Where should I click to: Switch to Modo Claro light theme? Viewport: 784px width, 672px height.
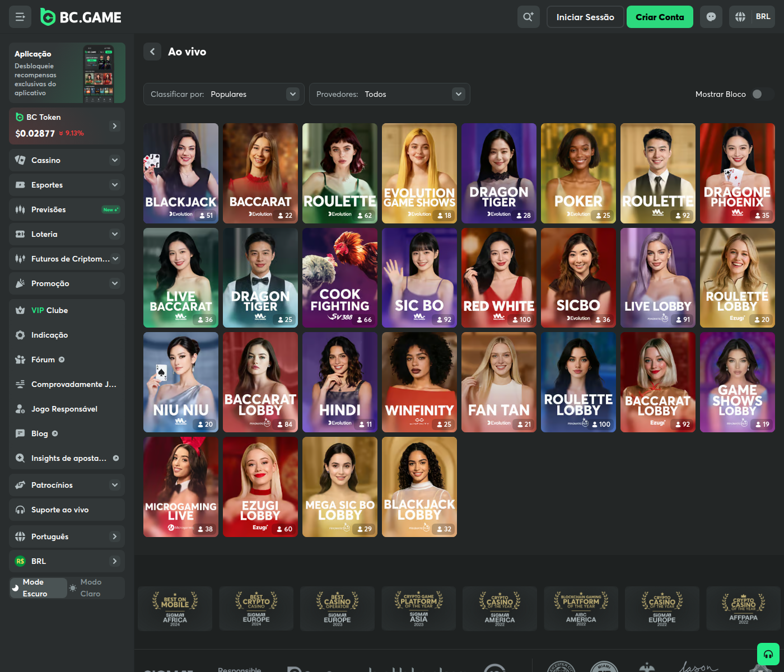click(95, 588)
